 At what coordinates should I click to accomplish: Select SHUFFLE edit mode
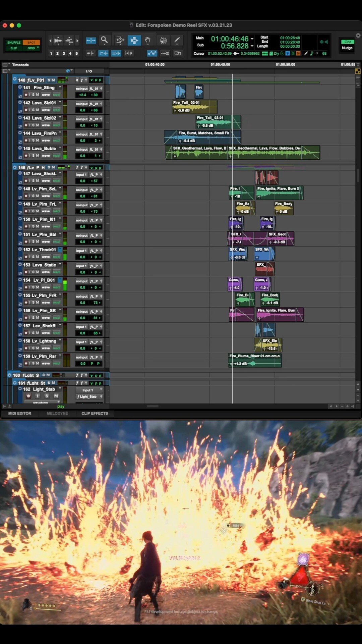pos(14,43)
